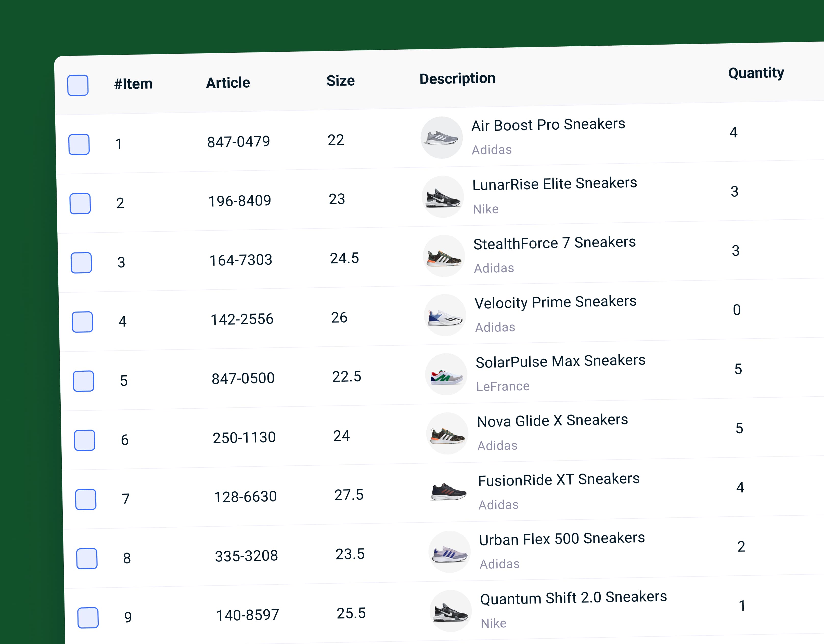This screenshot has height=644, width=824.
Task: Select the checkbox for item 4
Action: click(82, 322)
